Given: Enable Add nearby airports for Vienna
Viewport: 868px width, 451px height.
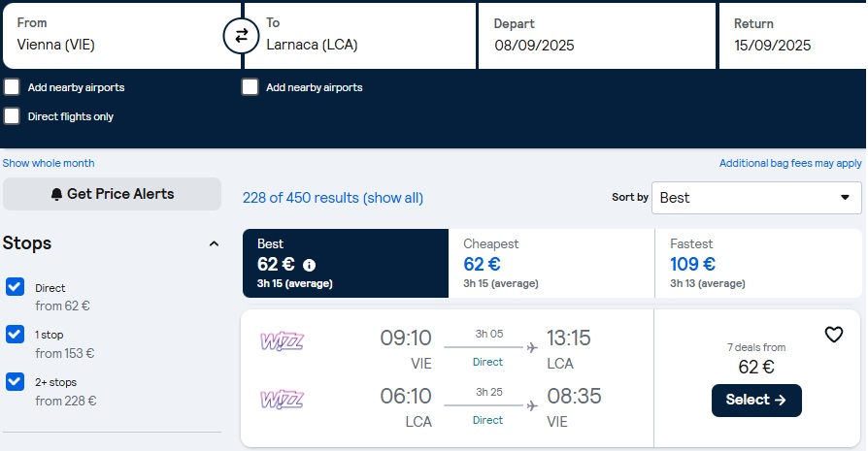Looking at the screenshot, I should click(x=12, y=86).
